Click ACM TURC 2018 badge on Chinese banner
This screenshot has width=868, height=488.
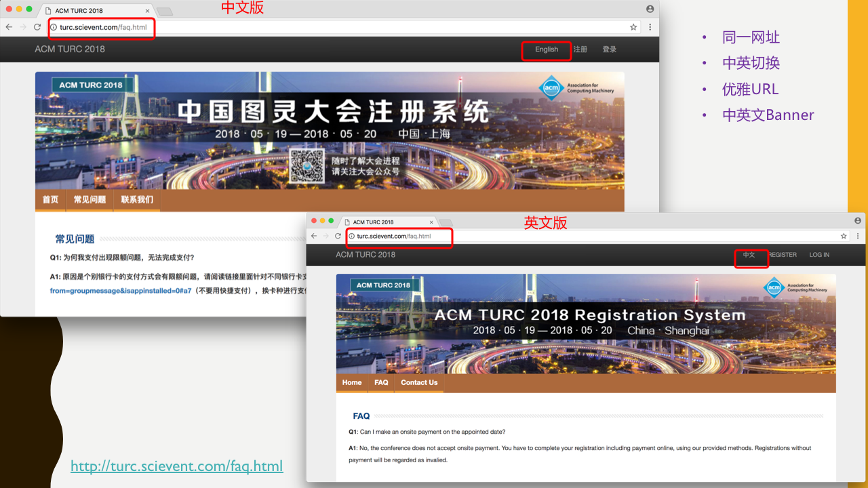click(x=91, y=85)
